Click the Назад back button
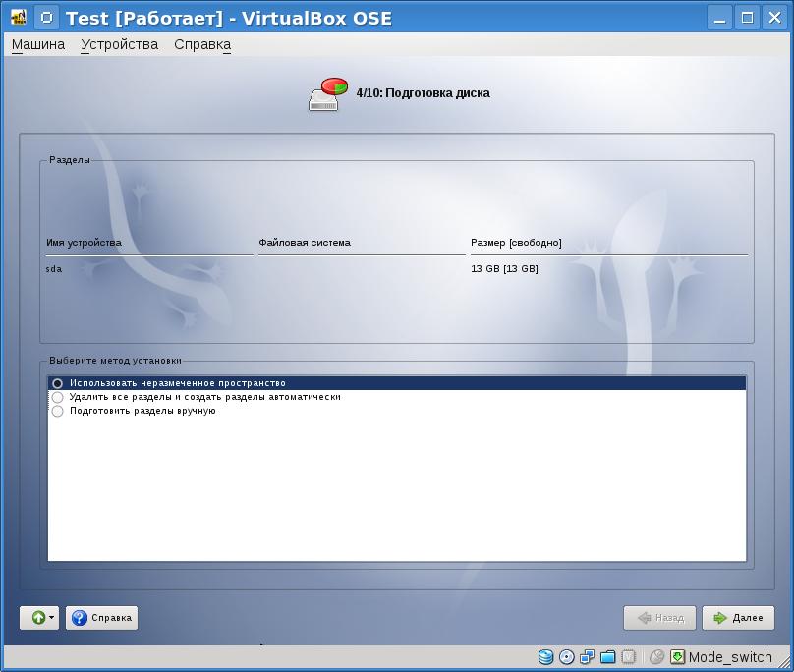The width and height of the screenshot is (794, 672). [x=659, y=618]
